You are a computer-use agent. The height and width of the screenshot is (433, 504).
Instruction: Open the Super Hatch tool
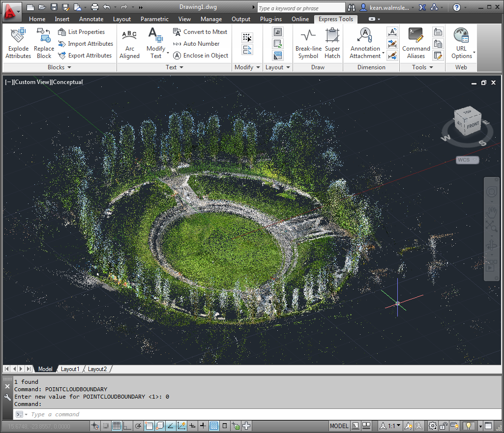tap(332, 43)
